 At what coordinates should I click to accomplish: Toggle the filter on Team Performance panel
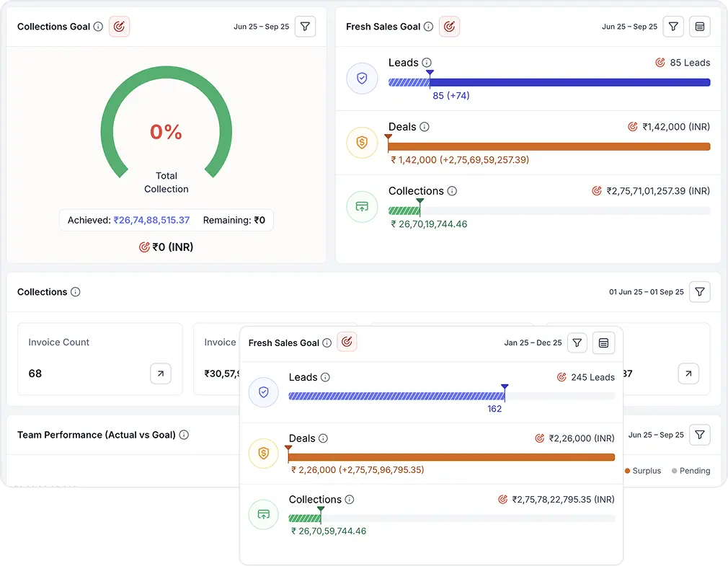click(699, 435)
